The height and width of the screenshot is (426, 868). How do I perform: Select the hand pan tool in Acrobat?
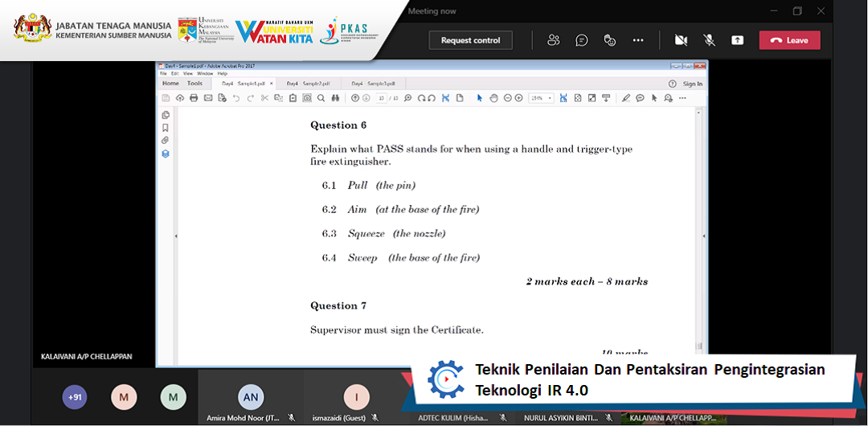click(x=493, y=98)
